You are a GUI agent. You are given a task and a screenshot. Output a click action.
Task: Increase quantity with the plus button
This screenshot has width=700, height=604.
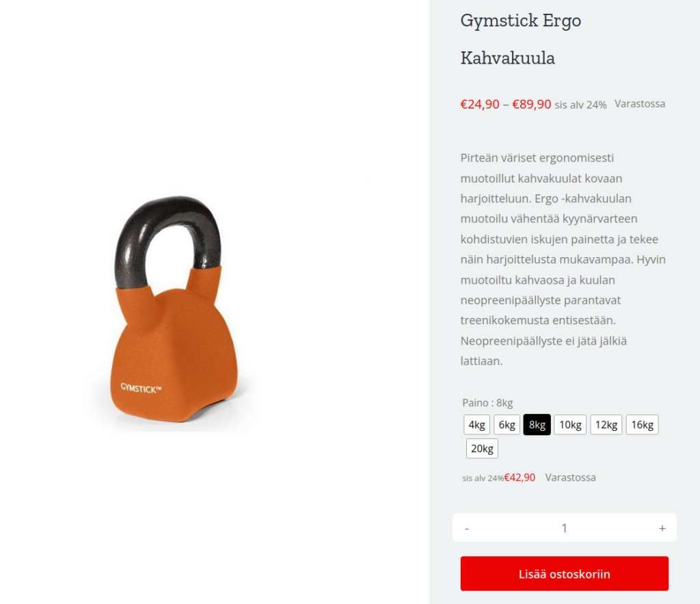click(x=662, y=528)
